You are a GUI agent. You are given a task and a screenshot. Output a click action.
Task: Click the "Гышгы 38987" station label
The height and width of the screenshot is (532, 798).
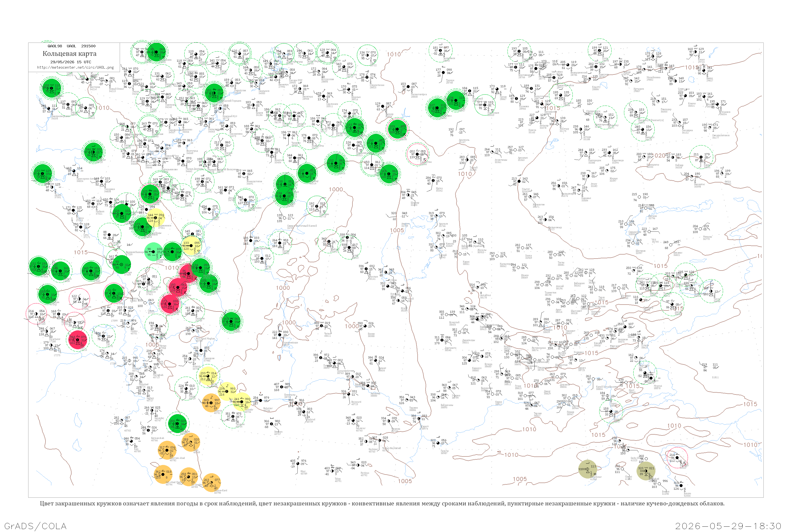pyautogui.click(x=444, y=452)
